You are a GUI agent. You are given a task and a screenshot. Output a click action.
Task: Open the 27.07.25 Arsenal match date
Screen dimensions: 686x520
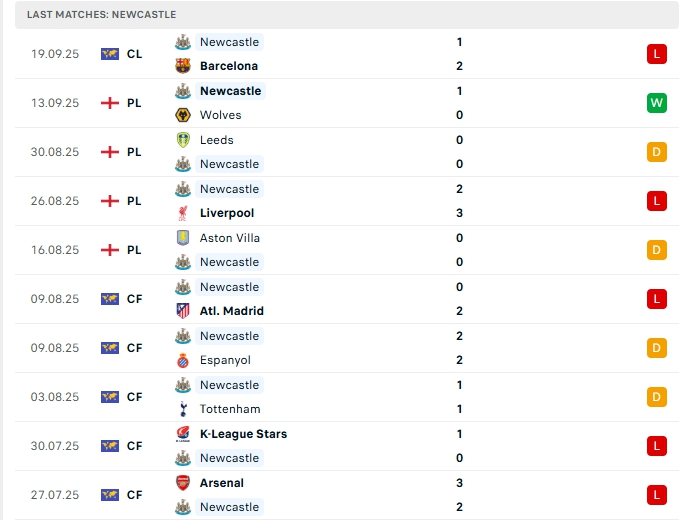point(54,495)
